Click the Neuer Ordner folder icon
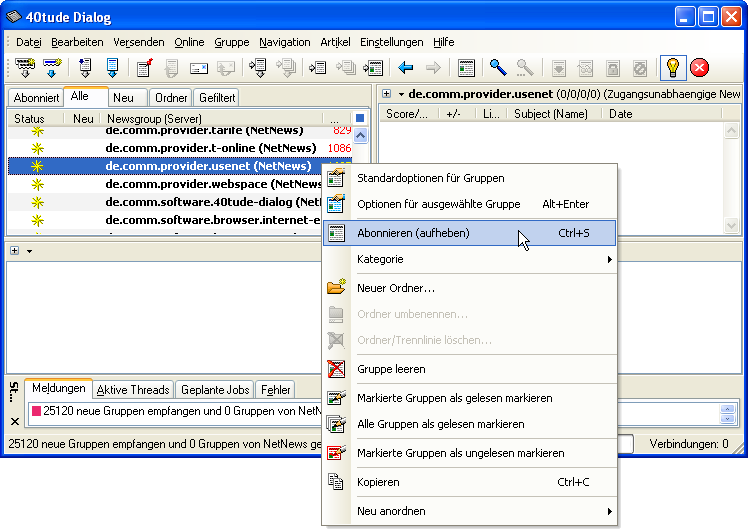Viewport: 748px width, 529px height. [336, 288]
